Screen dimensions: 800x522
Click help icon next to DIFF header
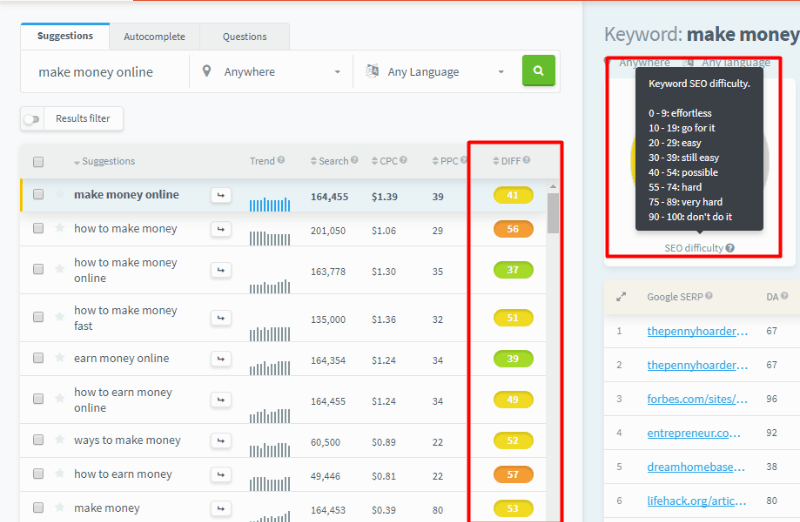coord(527,160)
